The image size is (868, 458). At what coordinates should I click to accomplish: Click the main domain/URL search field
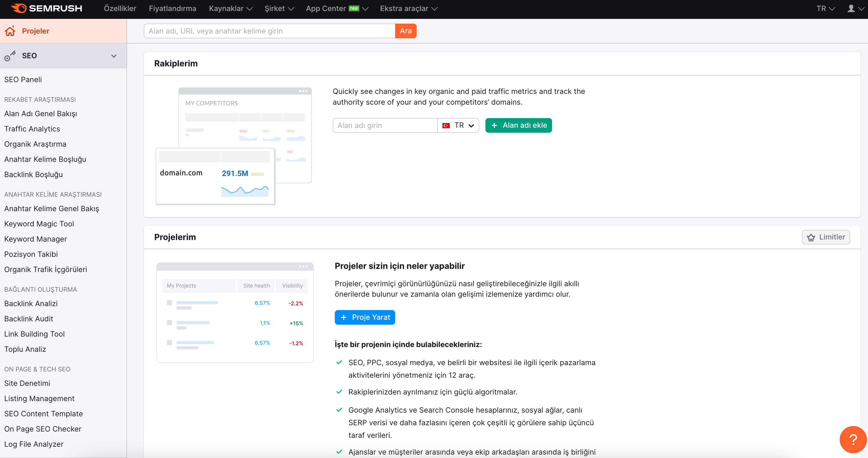tap(269, 31)
